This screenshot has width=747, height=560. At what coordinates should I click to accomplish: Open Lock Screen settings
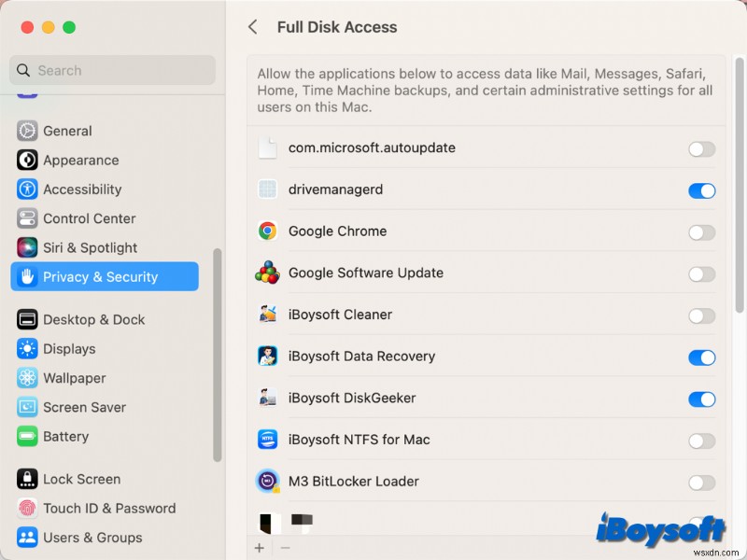point(105,479)
